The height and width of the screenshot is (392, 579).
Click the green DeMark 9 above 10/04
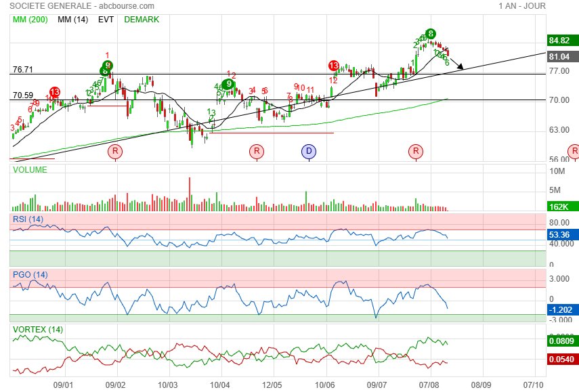coord(229,84)
